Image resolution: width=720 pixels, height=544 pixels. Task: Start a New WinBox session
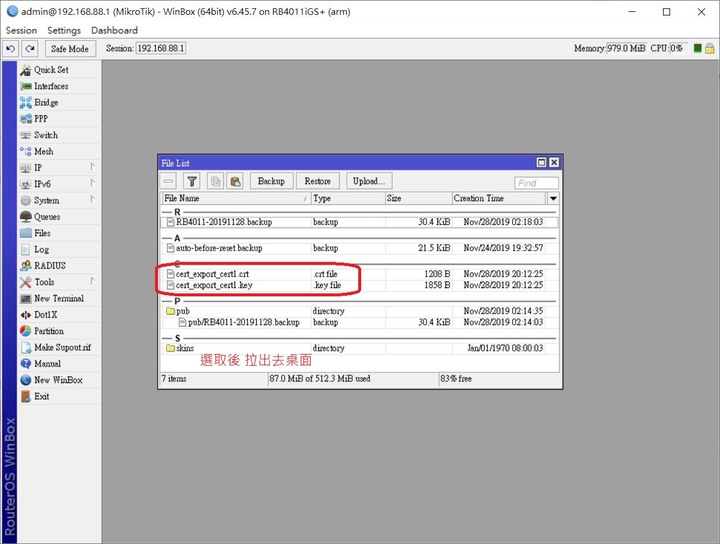pos(58,380)
